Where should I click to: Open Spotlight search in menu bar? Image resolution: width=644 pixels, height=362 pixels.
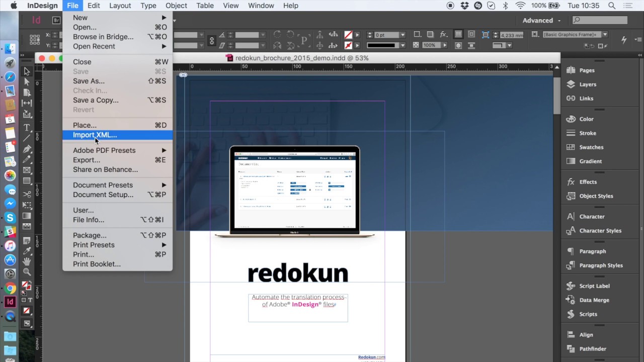click(612, 6)
